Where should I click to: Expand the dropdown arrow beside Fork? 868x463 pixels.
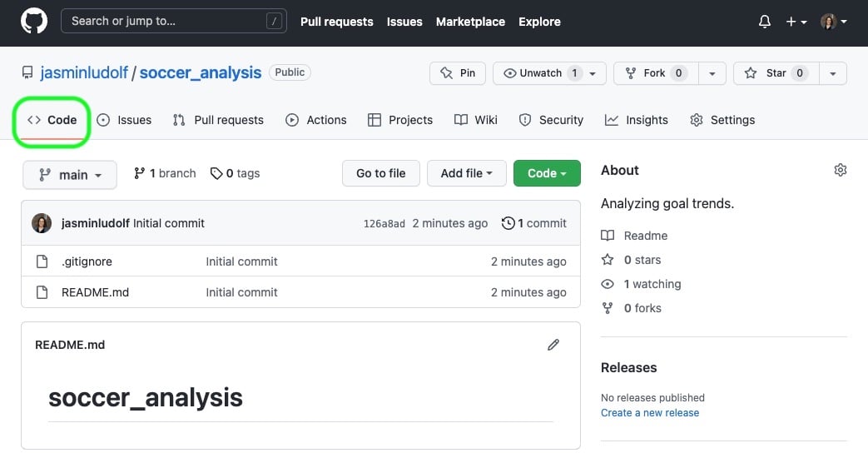click(712, 73)
